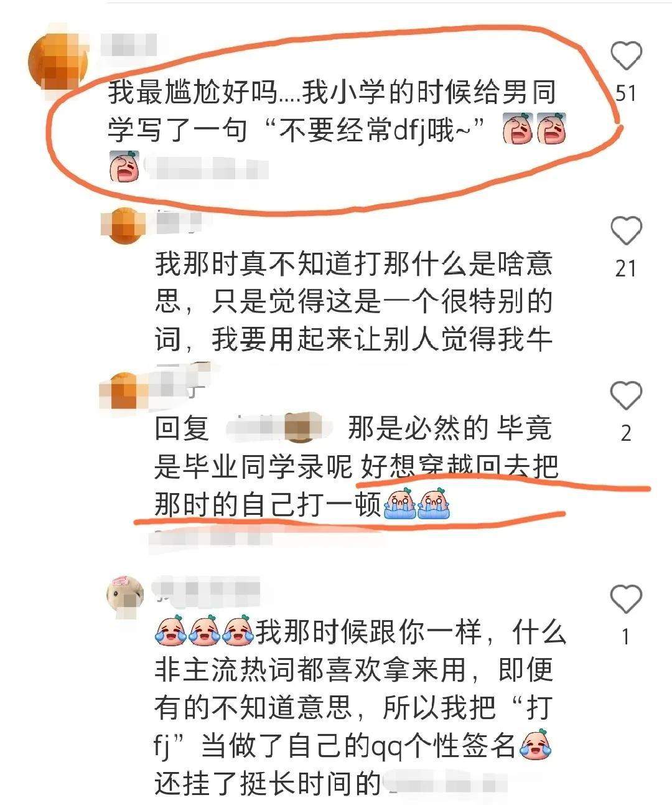Select the '非主流热词都喜欢拿来用' comment
The height and width of the screenshot is (805, 672).
pyautogui.click(x=360, y=707)
